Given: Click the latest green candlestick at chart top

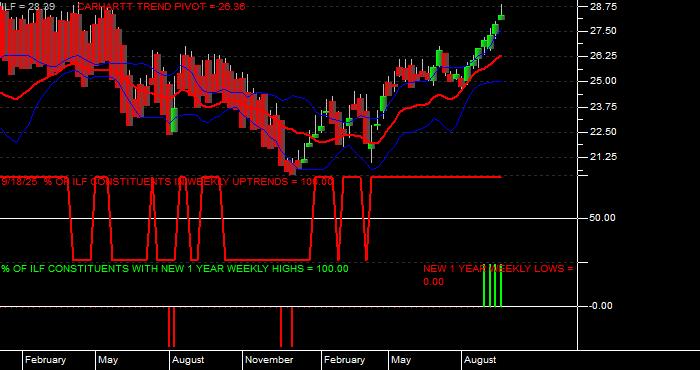Looking at the screenshot, I should pyautogui.click(x=502, y=17).
